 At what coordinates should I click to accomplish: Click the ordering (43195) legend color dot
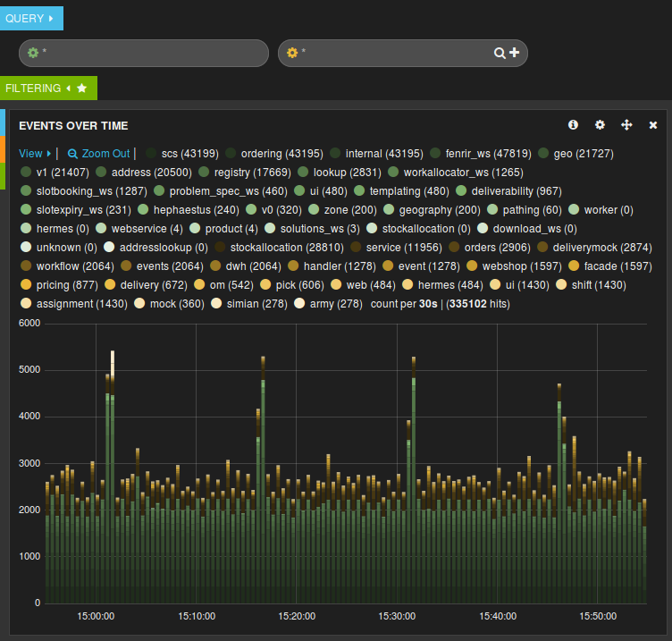231,153
